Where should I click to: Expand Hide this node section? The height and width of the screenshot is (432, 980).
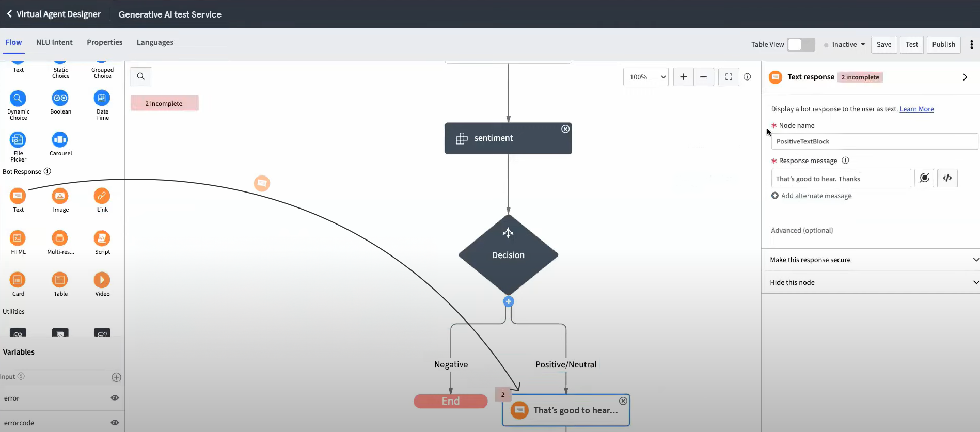871,282
